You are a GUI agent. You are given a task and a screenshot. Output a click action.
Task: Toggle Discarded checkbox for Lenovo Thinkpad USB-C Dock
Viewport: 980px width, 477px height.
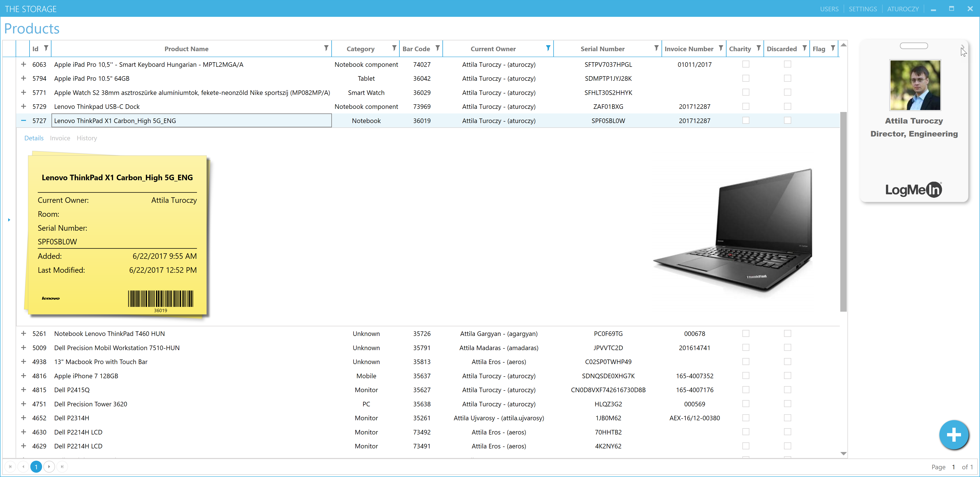tap(787, 106)
